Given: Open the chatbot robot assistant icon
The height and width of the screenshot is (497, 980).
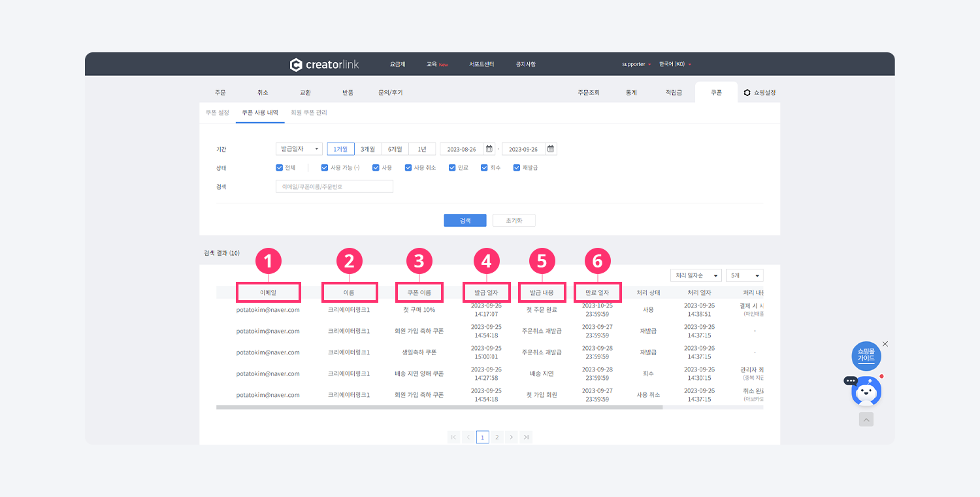Looking at the screenshot, I should tap(866, 392).
